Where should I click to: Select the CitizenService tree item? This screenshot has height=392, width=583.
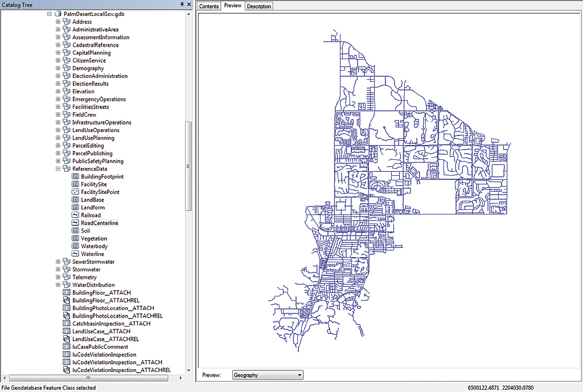(x=89, y=60)
